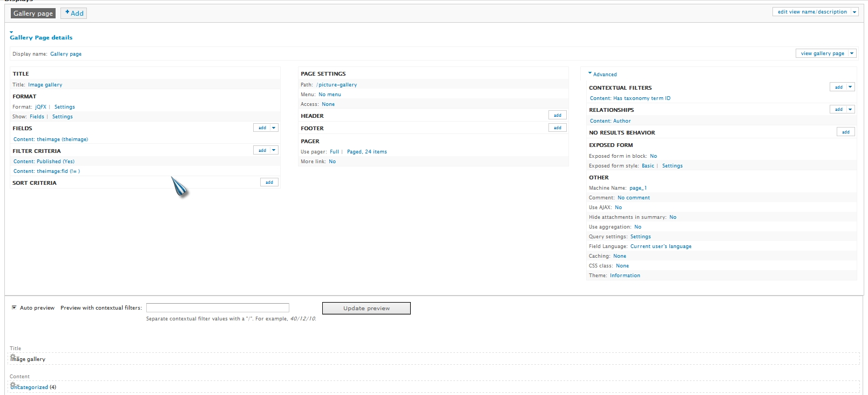This screenshot has width=868, height=395.
Task: Toggle the Auto preview checkbox
Action: point(14,307)
